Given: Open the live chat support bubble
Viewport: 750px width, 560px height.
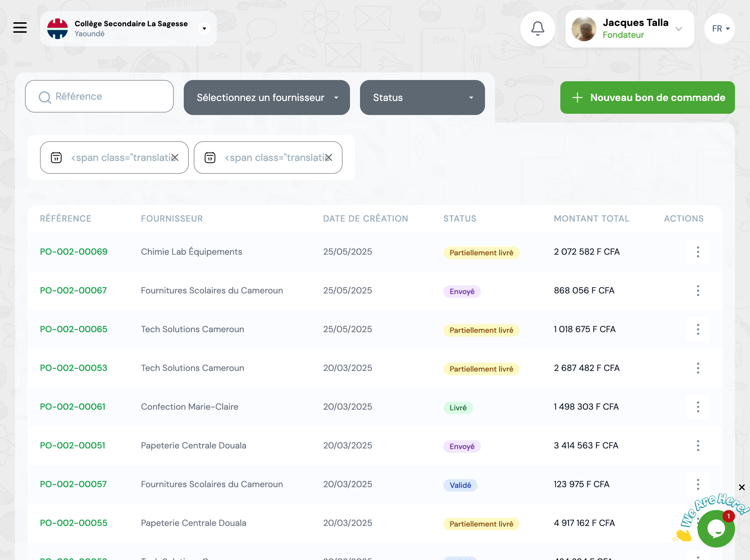Looking at the screenshot, I should (716, 529).
